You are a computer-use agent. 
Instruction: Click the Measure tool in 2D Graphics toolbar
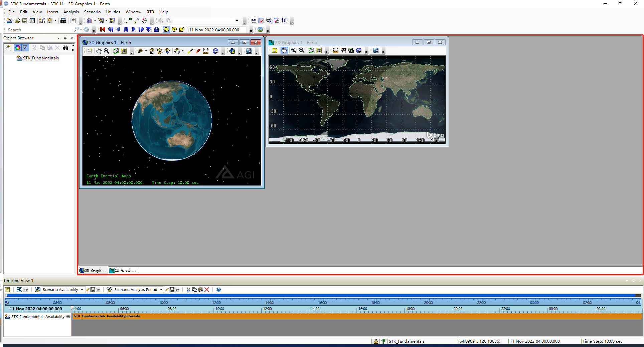click(x=335, y=50)
